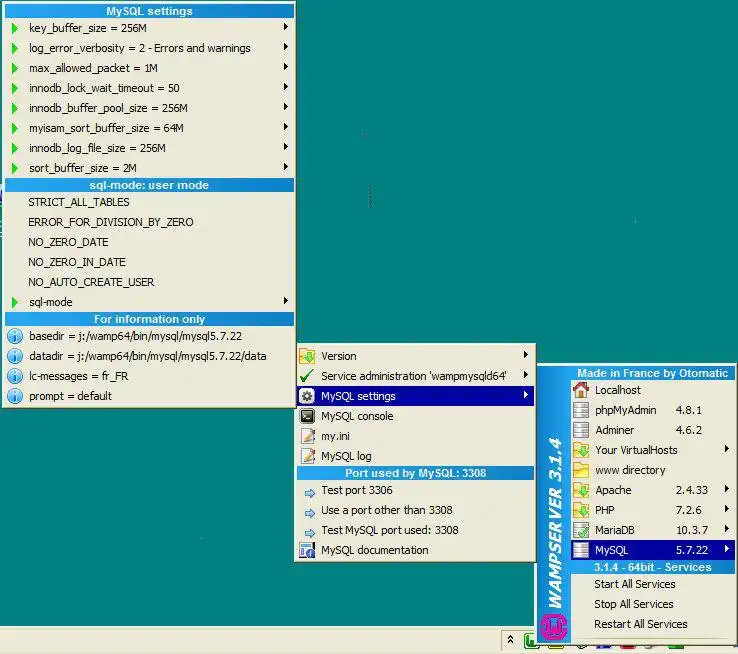Show hidden tray icons with the chevron
The width and height of the screenshot is (738, 654).
(x=511, y=639)
